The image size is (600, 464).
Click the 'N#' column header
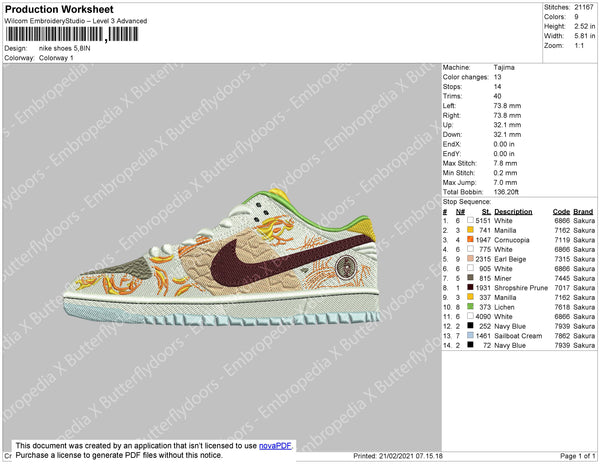click(460, 212)
